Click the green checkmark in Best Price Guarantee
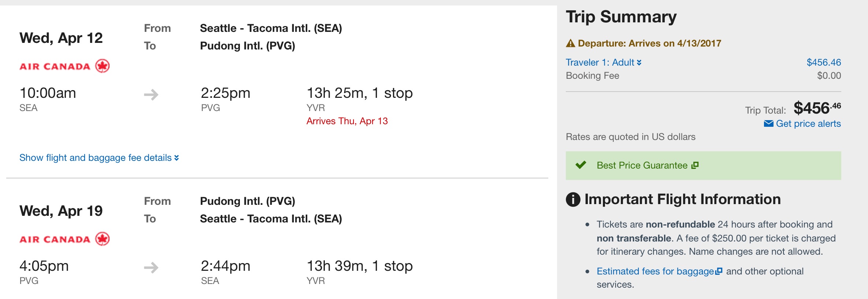The width and height of the screenshot is (868, 299). pyautogui.click(x=581, y=165)
